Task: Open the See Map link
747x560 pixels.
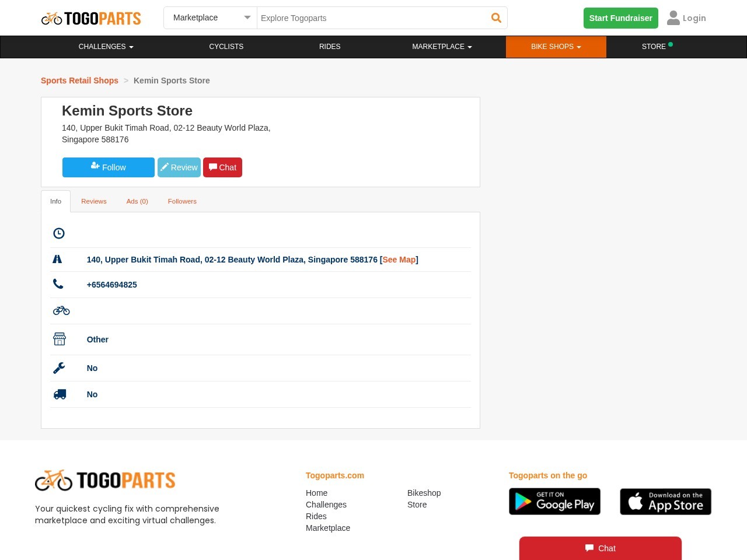Action: (x=399, y=260)
